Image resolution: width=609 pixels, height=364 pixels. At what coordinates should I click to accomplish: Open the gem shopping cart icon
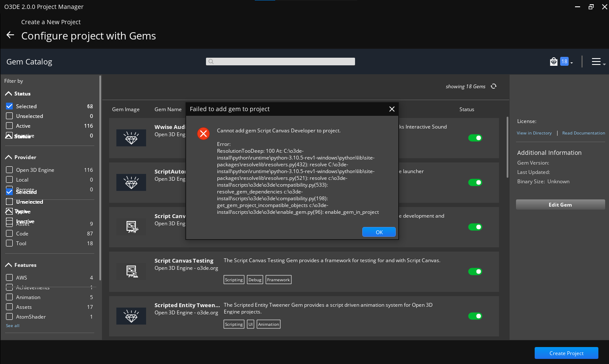553,61
